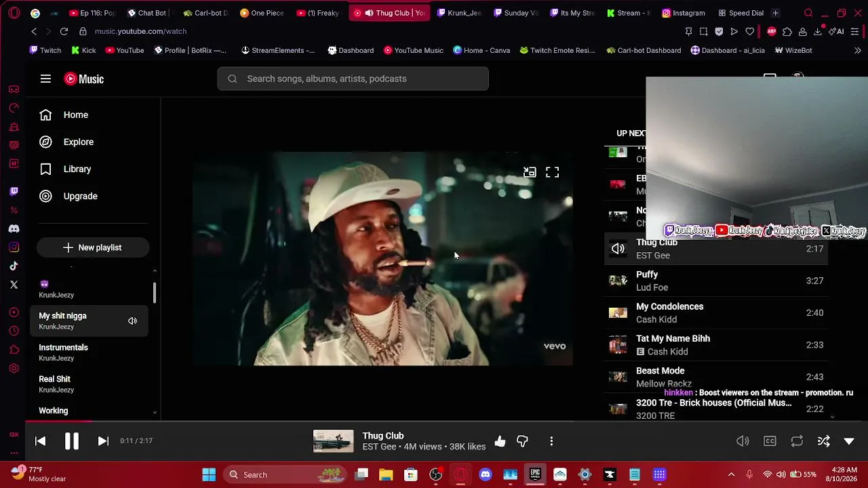
Task: Open the StreamElements bookmark
Action: (278, 50)
